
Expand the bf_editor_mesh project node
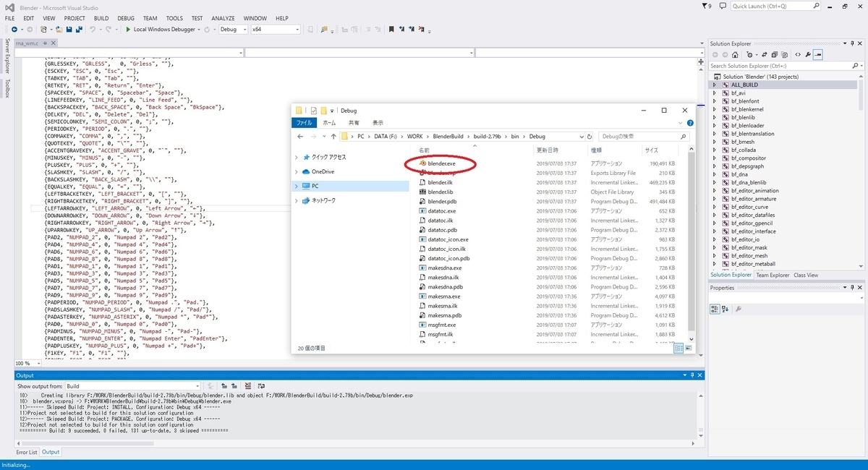pos(715,255)
